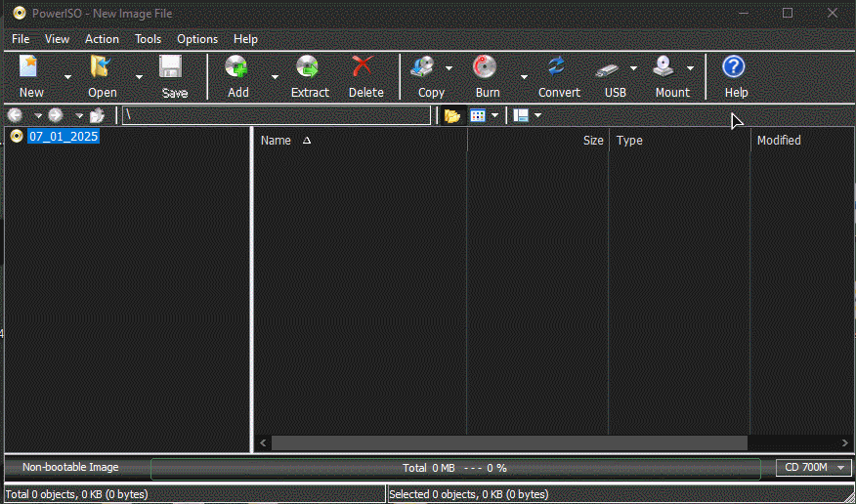Expand the USB button dropdown arrow
This screenshot has height=504, width=856.
click(x=633, y=68)
